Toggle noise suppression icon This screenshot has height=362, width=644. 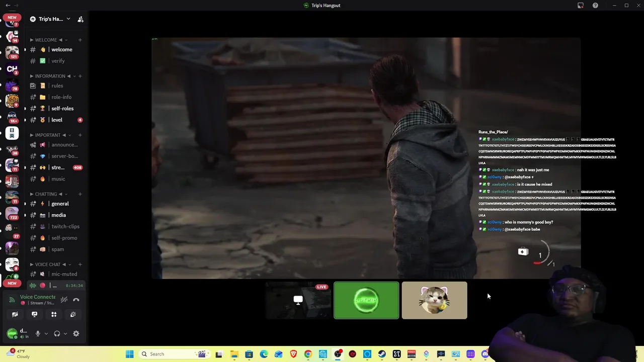click(x=64, y=300)
